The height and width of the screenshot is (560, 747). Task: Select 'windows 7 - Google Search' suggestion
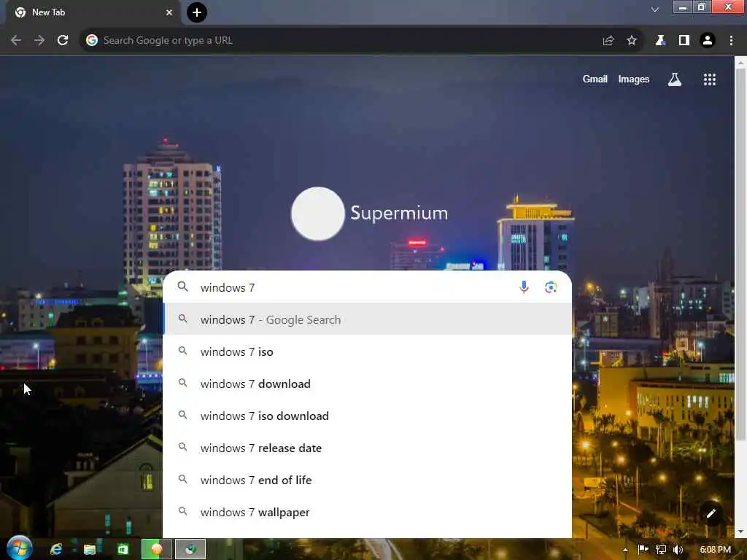coord(368,319)
